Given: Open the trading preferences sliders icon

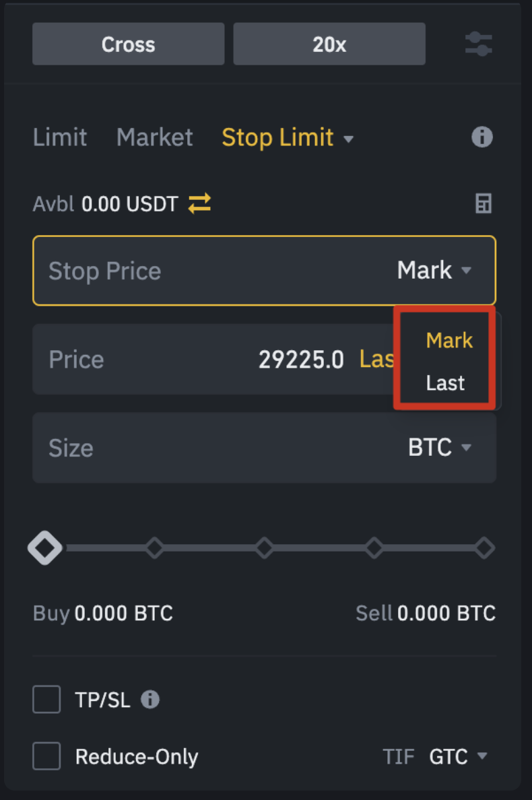Looking at the screenshot, I should coord(479,44).
